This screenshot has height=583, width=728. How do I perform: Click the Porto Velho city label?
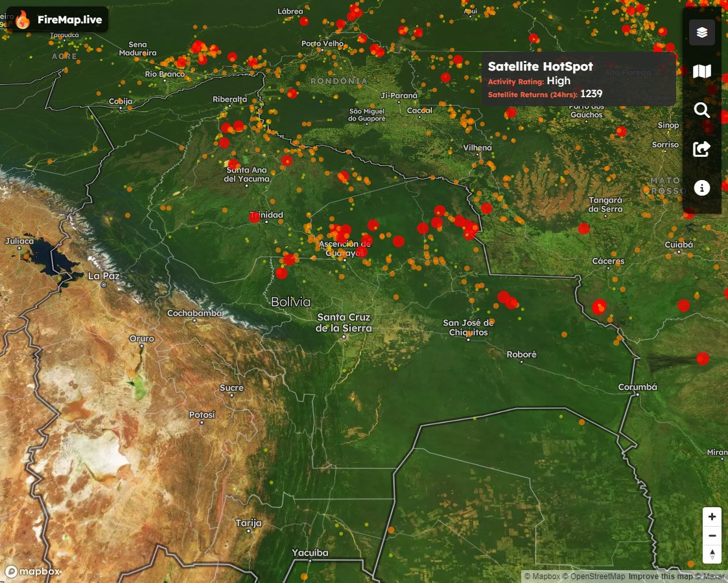click(x=322, y=43)
